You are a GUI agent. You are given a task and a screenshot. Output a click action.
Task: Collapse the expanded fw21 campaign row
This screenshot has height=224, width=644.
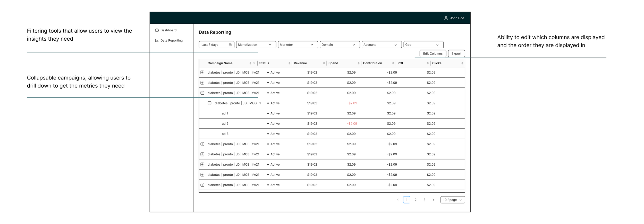point(202,93)
